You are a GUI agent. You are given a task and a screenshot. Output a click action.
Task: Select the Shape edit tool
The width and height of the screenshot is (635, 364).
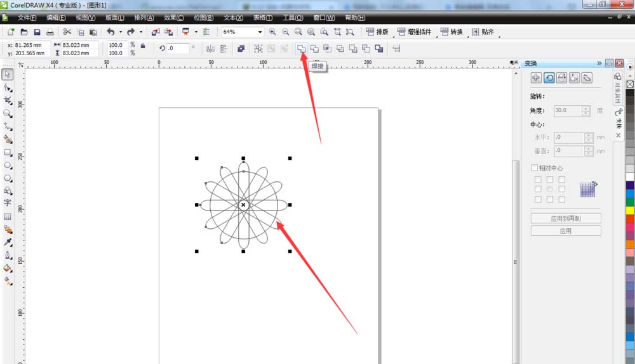pos(7,88)
